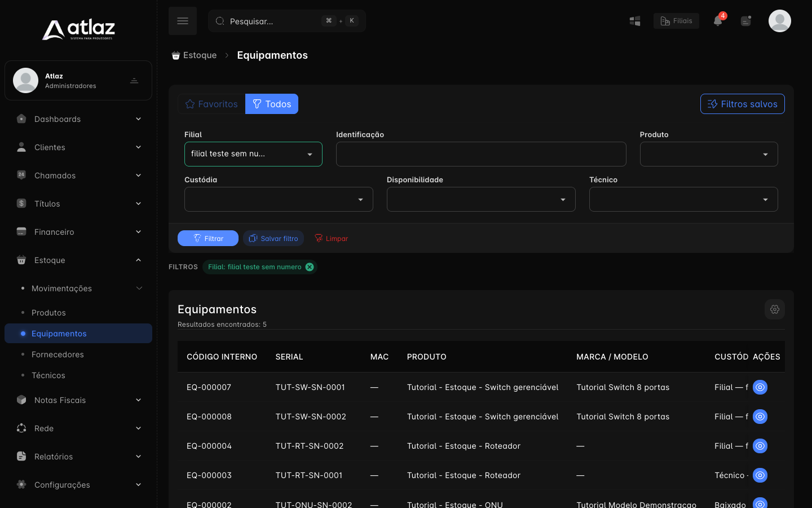
Task: Open the Técnico dropdown
Action: [x=683, y=199]
